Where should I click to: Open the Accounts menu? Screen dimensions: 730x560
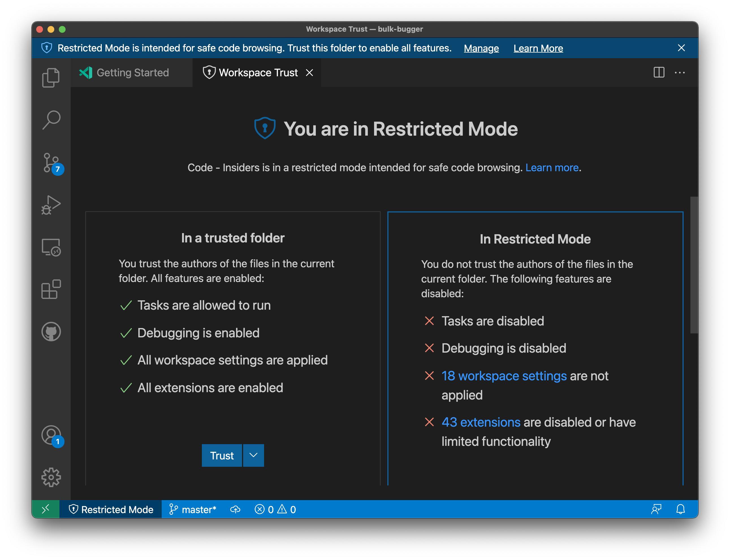coord(52,436)
